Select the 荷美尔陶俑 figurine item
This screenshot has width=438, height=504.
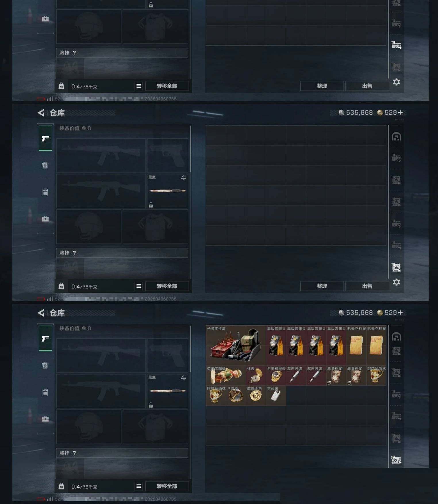[226, 375]
